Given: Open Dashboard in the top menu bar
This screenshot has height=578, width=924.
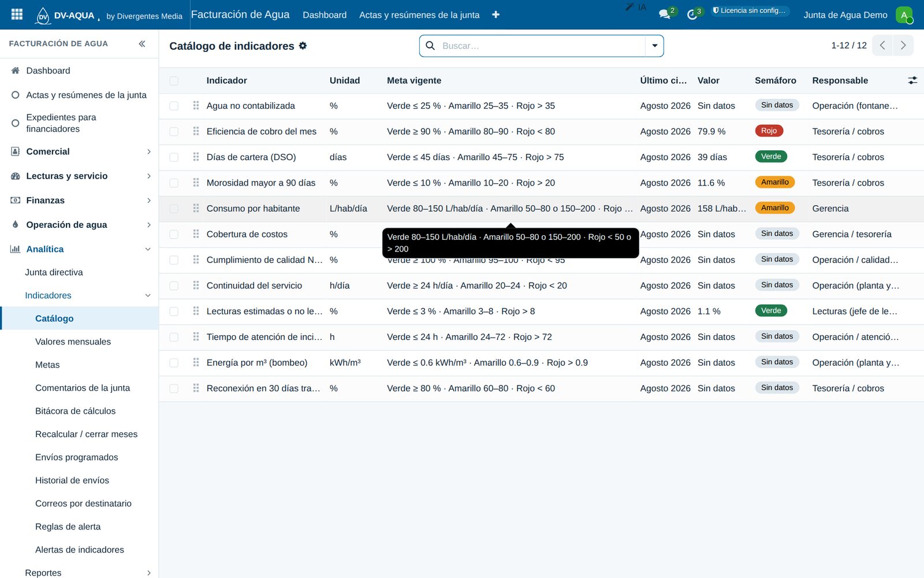Looking at the screenshot, I should click(x=325, y=15).
